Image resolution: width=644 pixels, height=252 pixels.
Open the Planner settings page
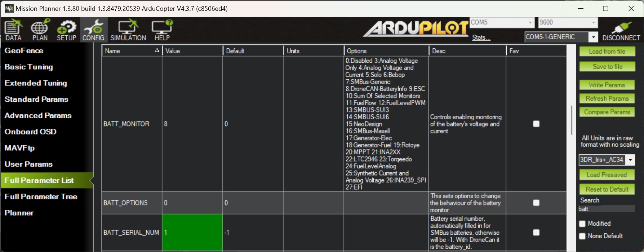tap(19, 213)
